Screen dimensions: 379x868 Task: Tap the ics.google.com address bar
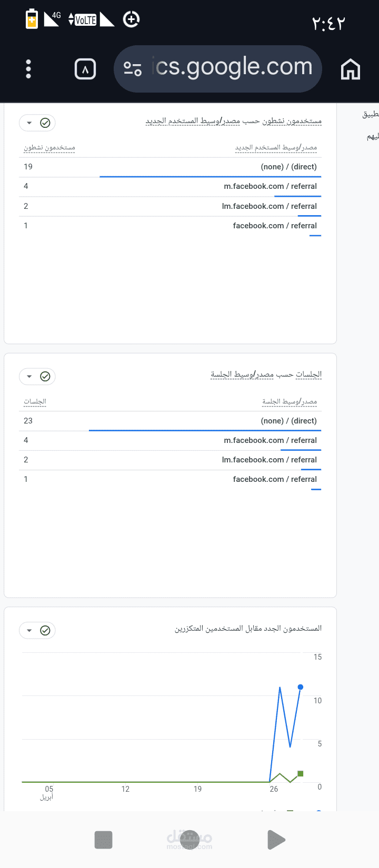[x=217, y=69]
